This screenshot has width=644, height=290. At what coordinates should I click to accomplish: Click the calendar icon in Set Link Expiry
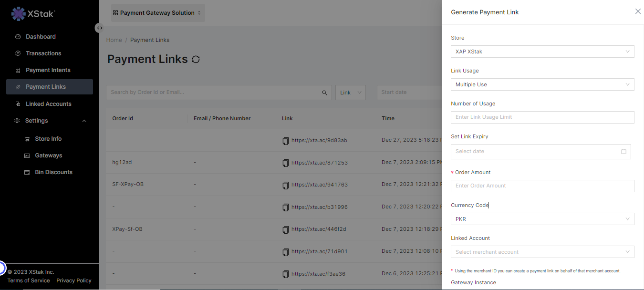coord(623,152)
